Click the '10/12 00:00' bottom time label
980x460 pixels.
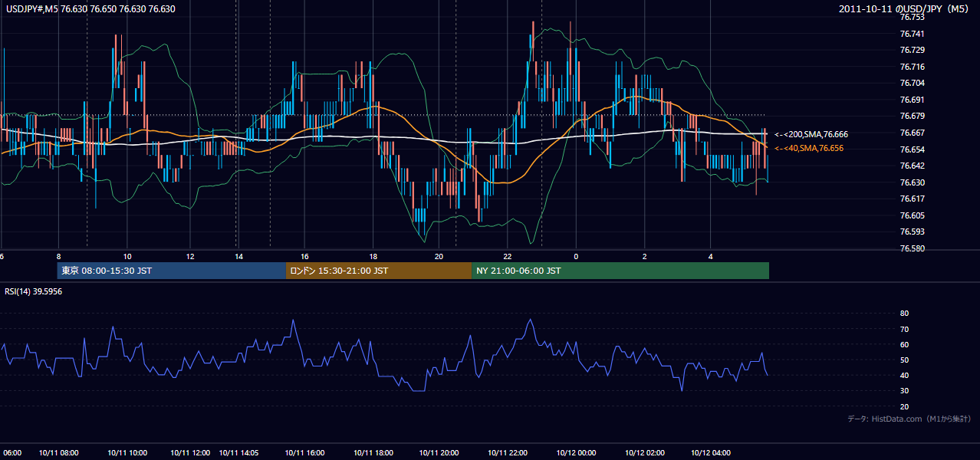tap(576, 453)
